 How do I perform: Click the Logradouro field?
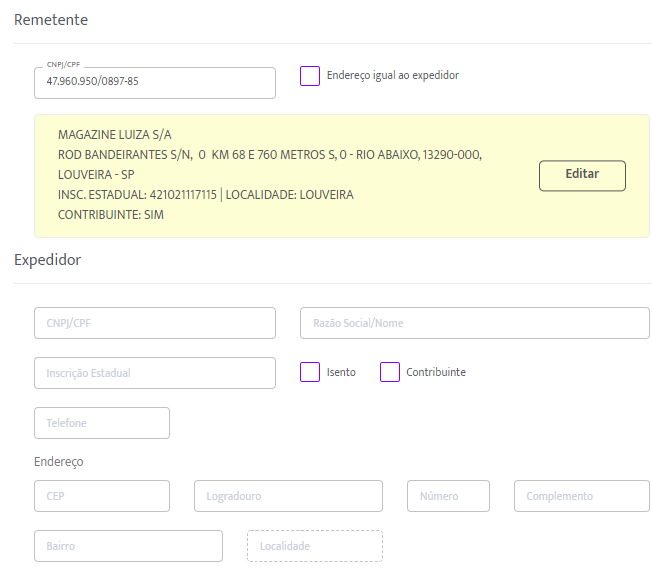[x=288, y=496]
